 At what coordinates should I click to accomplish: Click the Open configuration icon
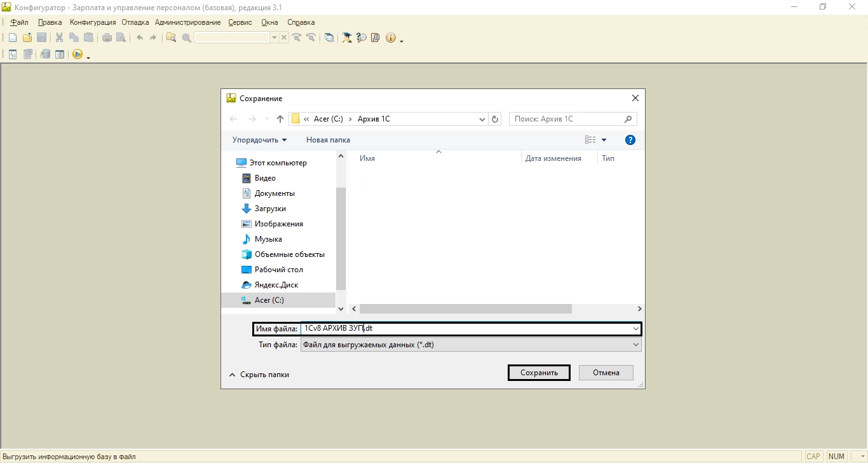pyautogui.click(x=13, y=55)
